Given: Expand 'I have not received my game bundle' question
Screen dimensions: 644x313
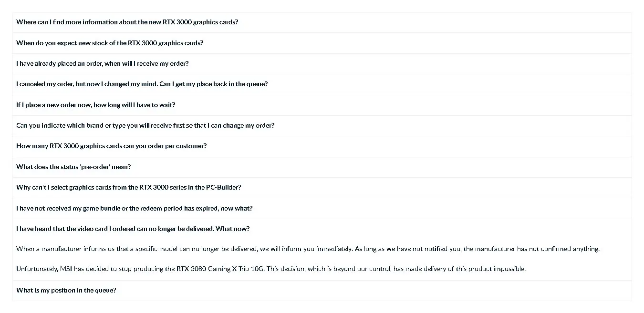Looking at the screenshot, I should 322,208.
